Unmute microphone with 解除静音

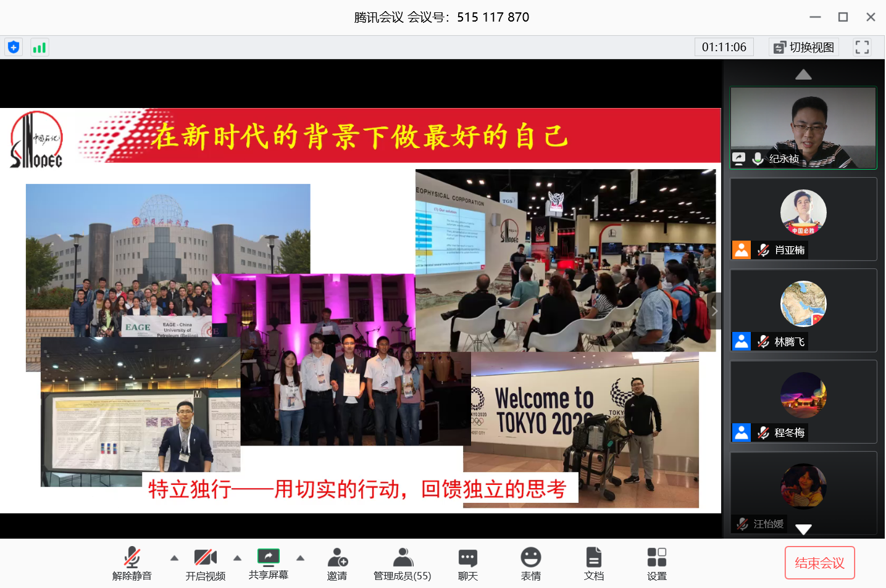[x=132, y=563]
